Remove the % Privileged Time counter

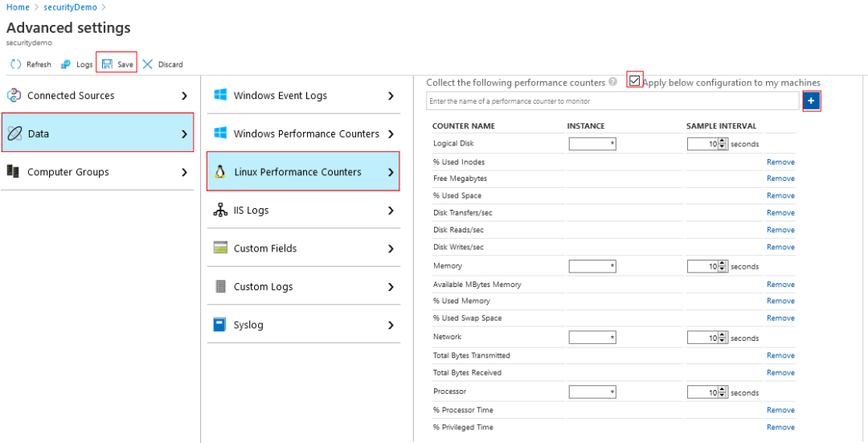tap(780, 427)
